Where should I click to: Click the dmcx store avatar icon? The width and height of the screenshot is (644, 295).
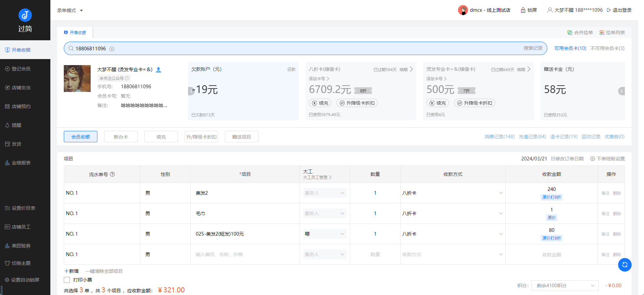(x=463, y=10)
